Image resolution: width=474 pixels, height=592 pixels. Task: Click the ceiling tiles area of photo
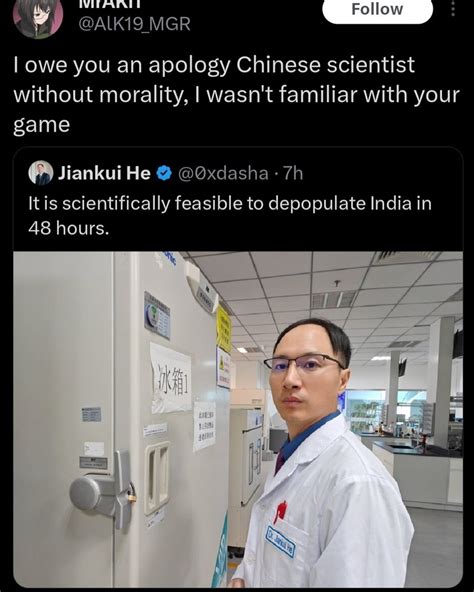329,287
